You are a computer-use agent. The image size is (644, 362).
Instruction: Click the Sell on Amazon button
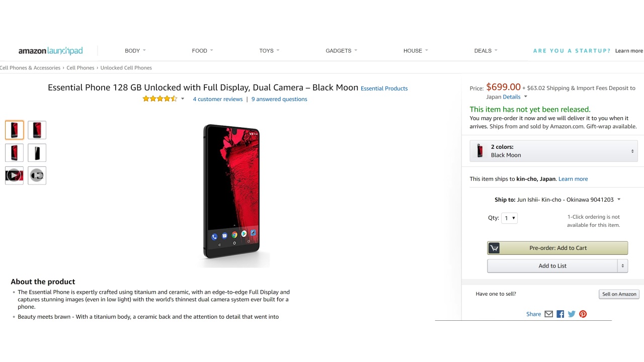[x=619, y=294]
